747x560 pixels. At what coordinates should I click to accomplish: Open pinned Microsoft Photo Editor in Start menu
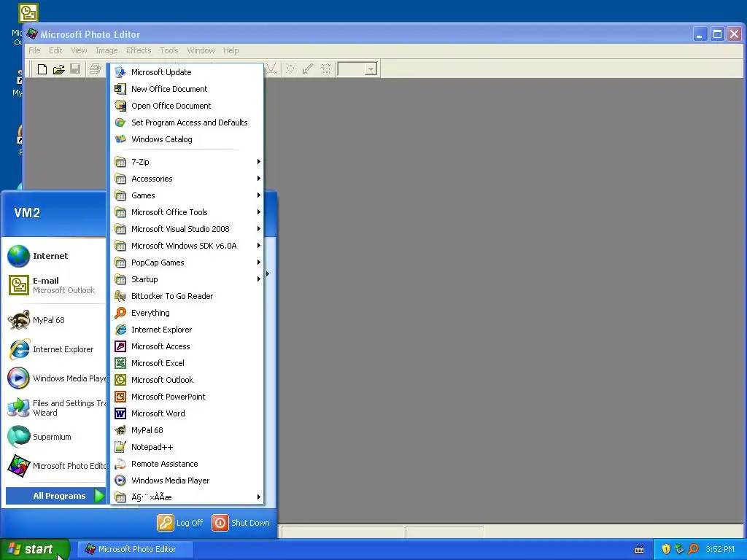point(55,466)
